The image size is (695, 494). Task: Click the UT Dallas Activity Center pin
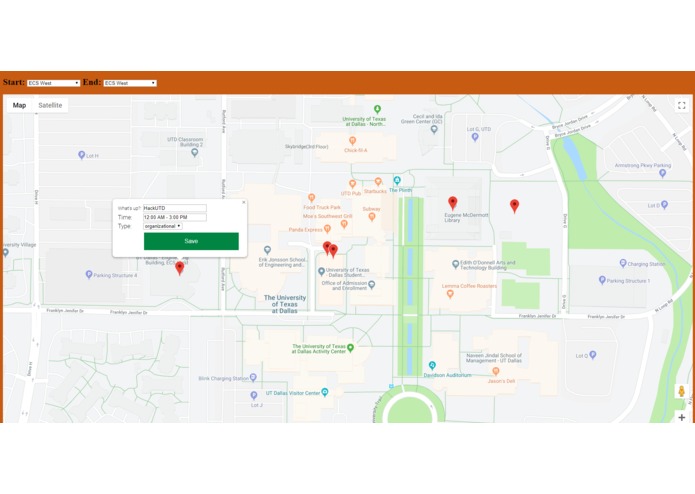click(x=351, y=348)
